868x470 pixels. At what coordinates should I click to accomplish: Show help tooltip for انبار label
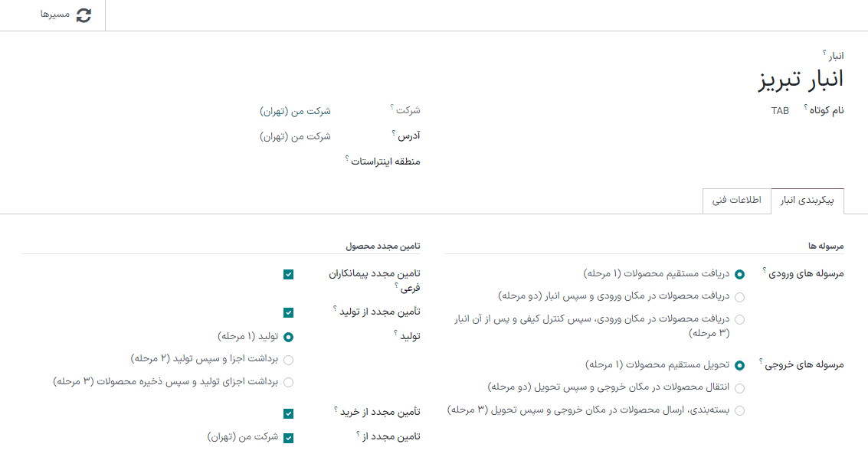click(x=824, y=53)
